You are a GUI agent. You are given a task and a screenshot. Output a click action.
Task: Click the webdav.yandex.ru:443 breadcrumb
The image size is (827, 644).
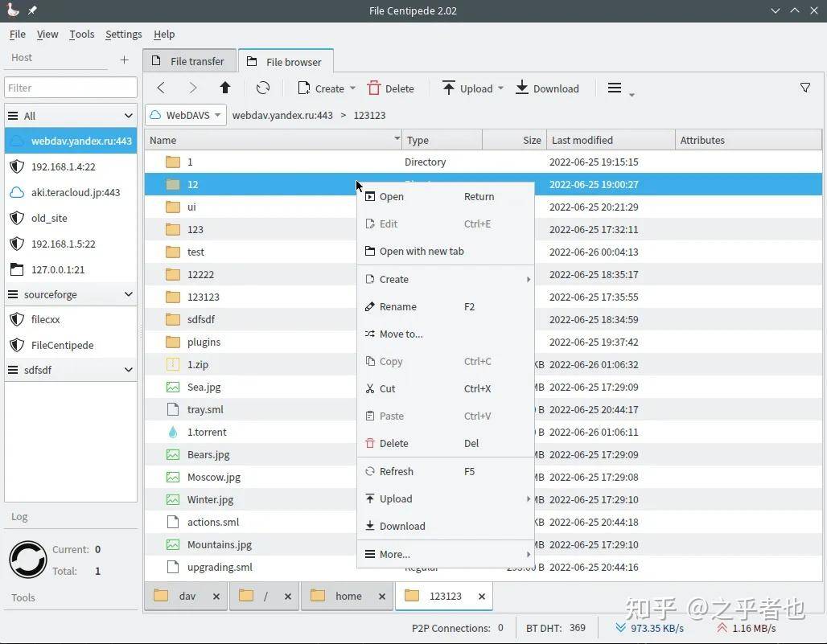pos(282,115)
